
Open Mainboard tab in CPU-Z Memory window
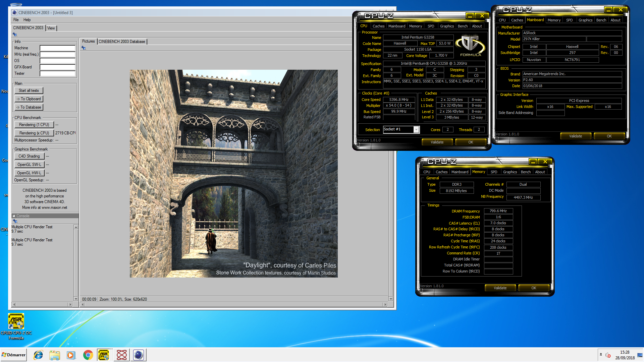pos(460,172)
